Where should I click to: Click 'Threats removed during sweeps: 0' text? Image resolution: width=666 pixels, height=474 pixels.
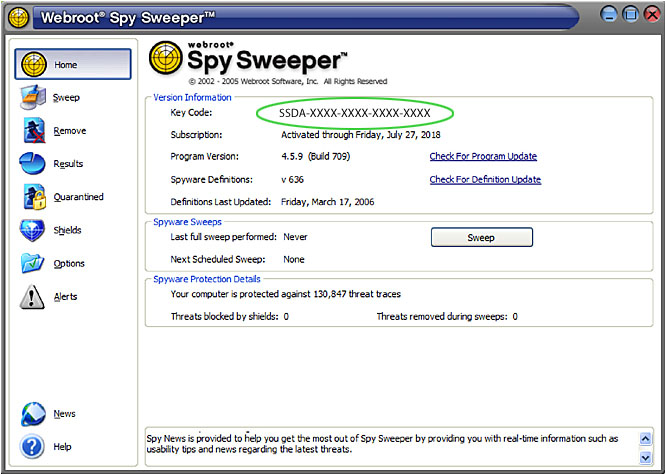[447, 316]
